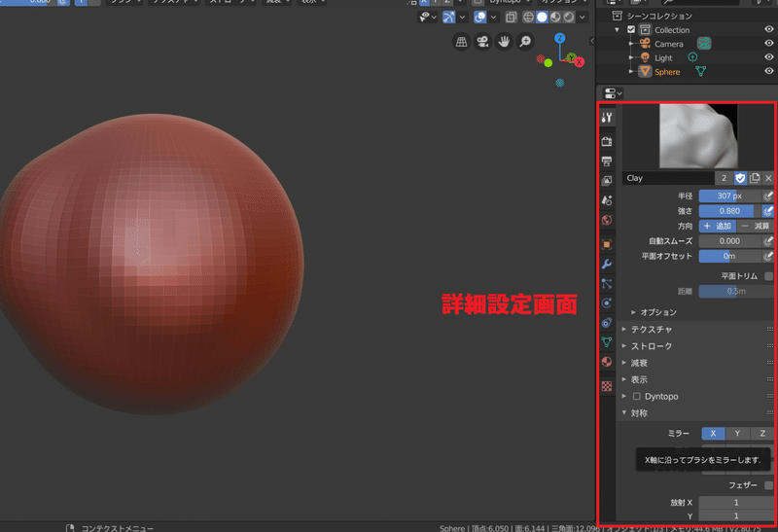Toggle strength pressure sensitivity pen button

768,211
